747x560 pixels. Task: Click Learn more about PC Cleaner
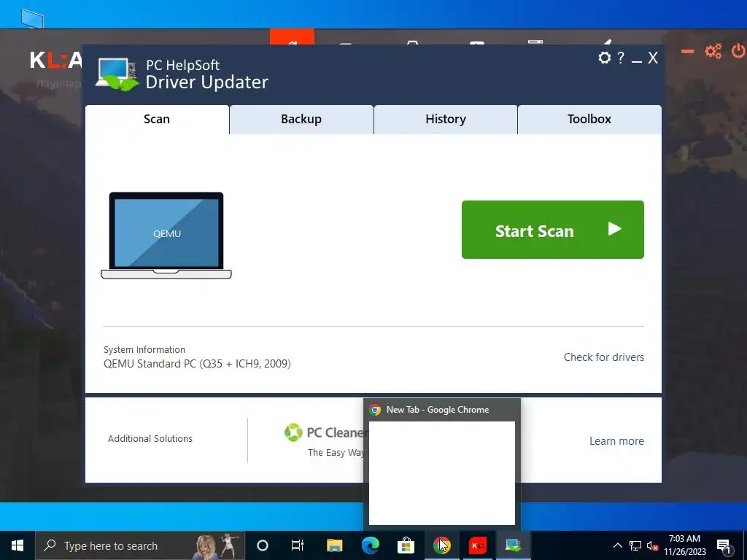pos(616,441)
